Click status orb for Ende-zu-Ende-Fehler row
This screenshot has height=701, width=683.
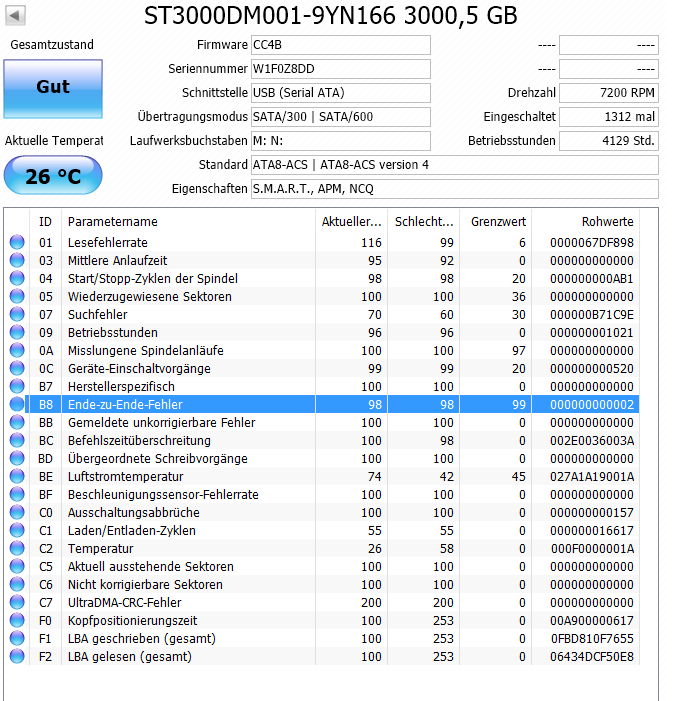[17, 404]
